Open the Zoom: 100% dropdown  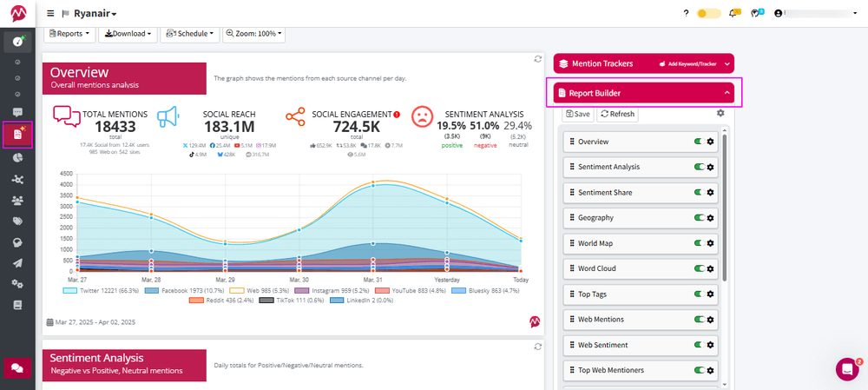[254, 33]
